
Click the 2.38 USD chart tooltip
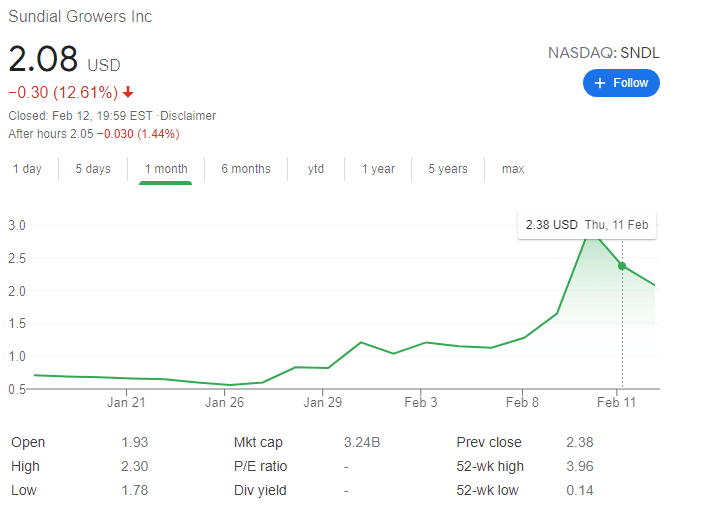point(587,225)
